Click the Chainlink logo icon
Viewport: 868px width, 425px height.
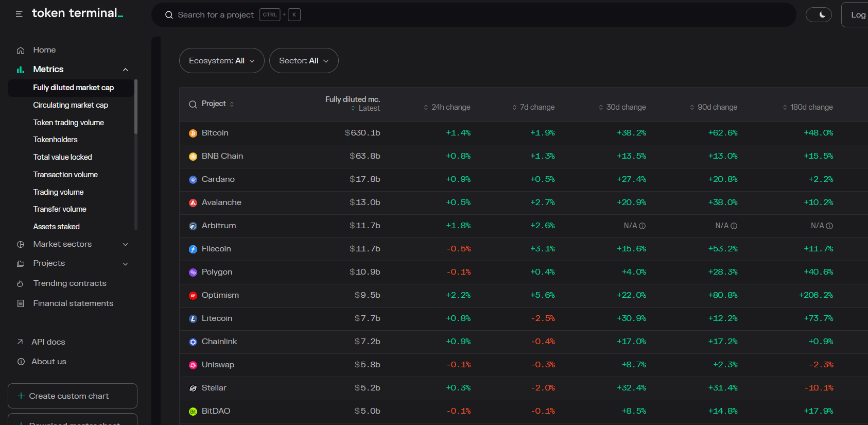tap(193, 342)
